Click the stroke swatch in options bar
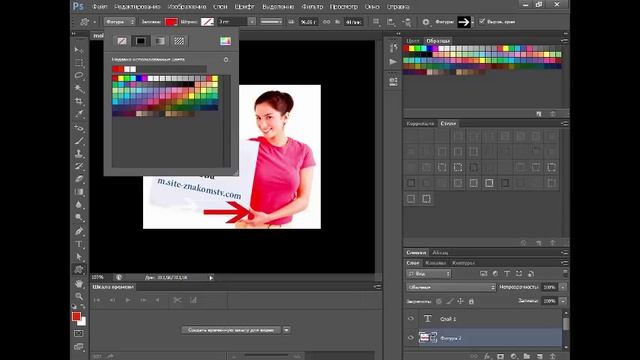 click(x=207, y=22)
